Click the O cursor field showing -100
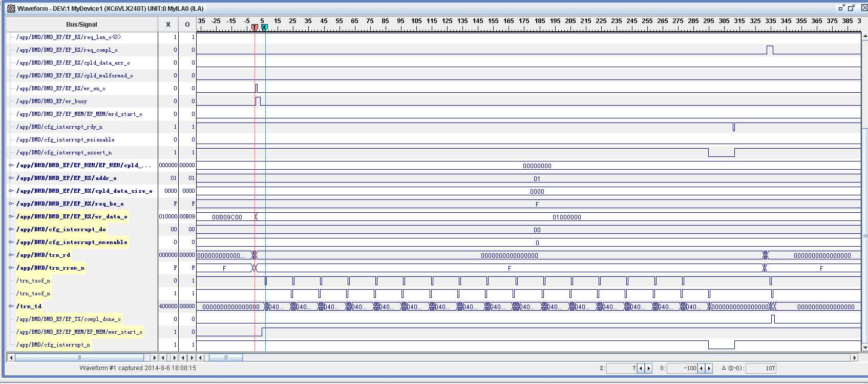Viewport: 868px width, 384px height. pos(683,368)
